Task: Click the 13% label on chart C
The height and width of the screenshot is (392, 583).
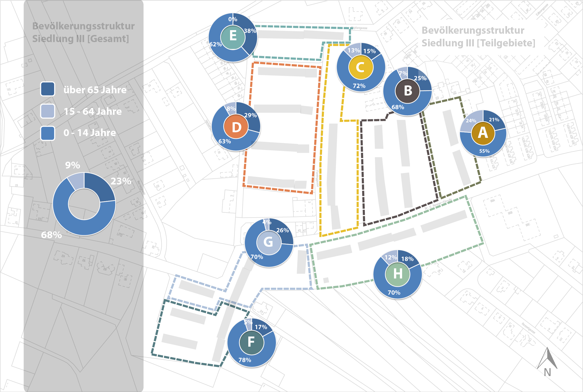Action: pyautogui.click(x=354, y=50)
